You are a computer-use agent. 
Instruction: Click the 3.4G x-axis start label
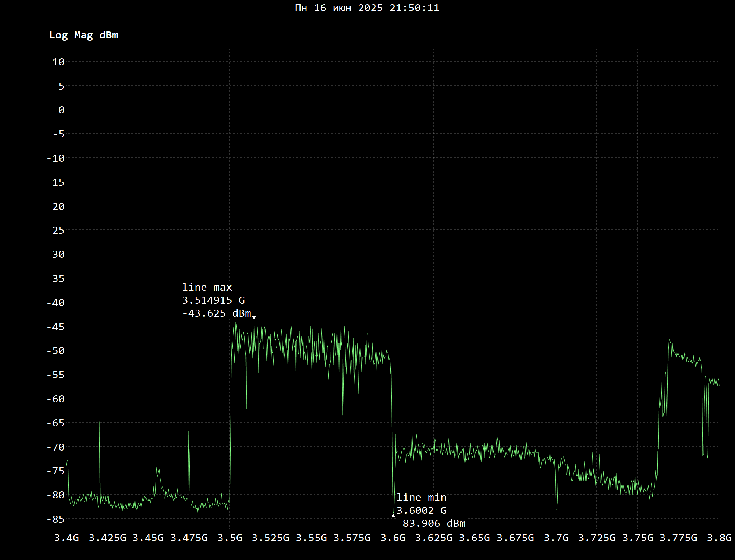[x=66, y=538]
